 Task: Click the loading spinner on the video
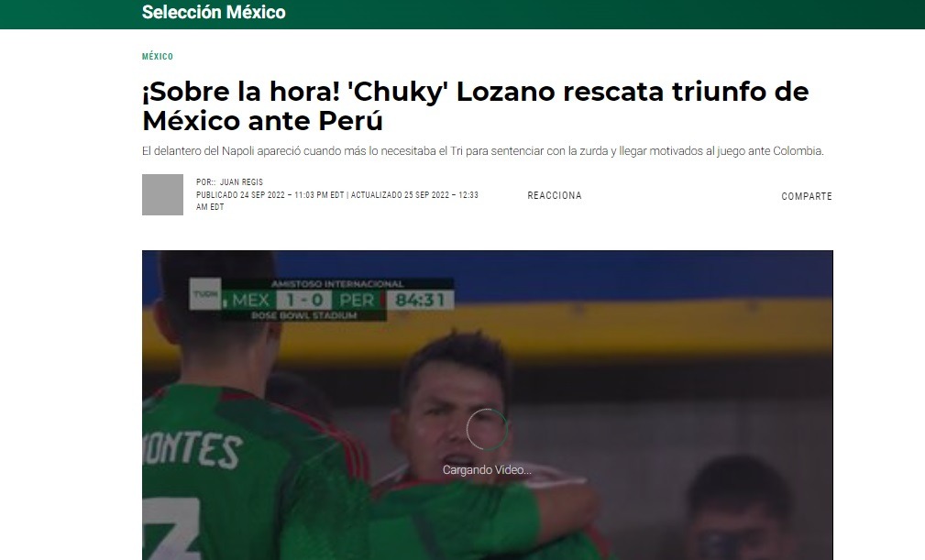pos(487,429)
